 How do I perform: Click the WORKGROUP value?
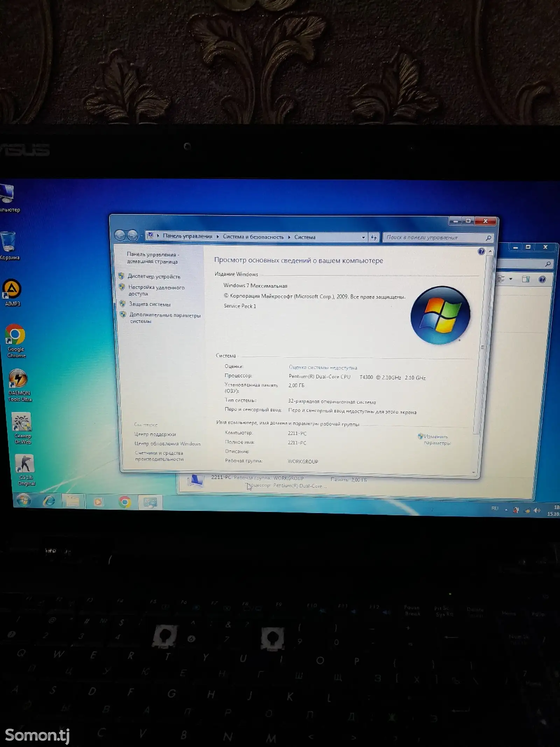[303, 462]
